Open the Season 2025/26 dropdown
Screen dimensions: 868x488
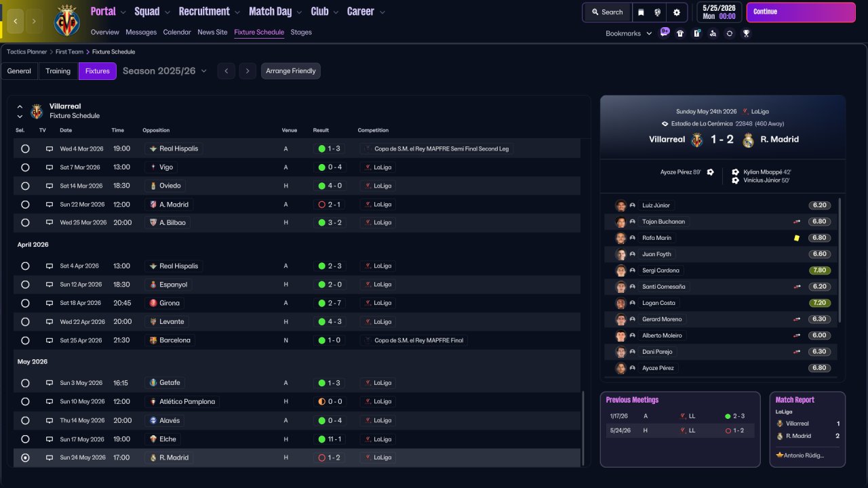(x=165, y=71)
